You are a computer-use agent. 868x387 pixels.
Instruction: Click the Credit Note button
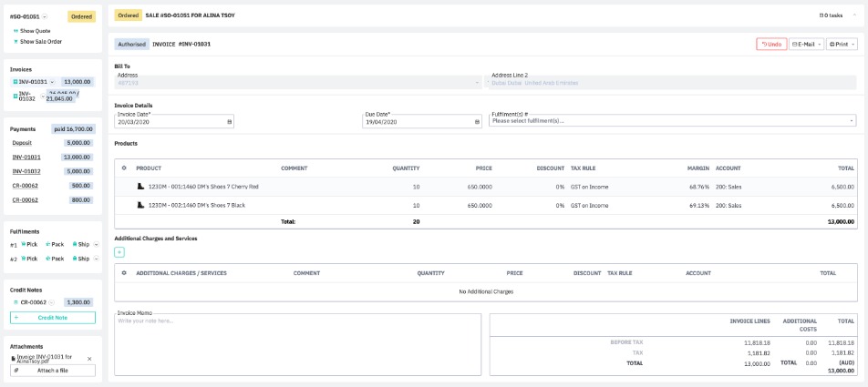52,318
